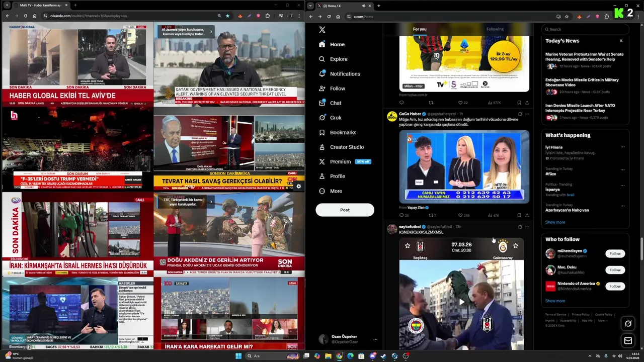Image resolution: width=644 pixels, height=362 pixels.
Task: Open Bookmarks in the X sidebar
Action: point(338,132)
